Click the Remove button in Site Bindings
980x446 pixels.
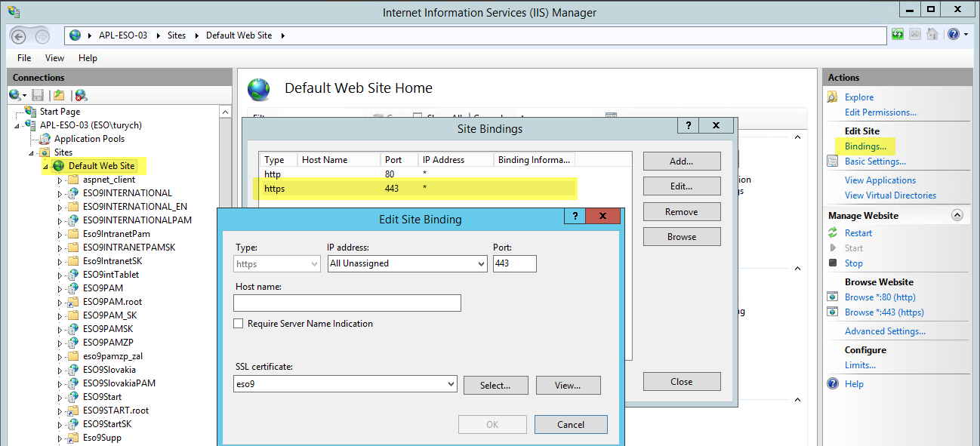682,212
